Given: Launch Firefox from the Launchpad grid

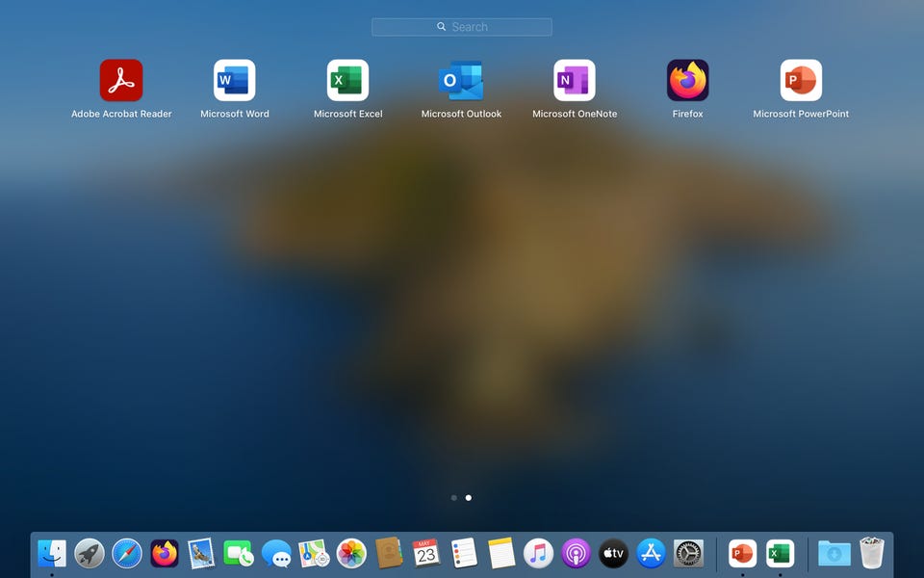Looking at the screenshot, I should point(687,80).
